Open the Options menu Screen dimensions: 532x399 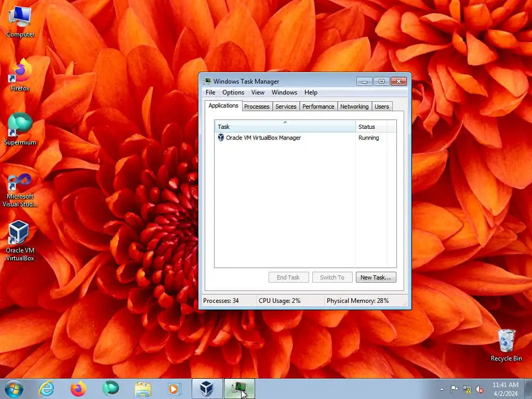[233, 92]
